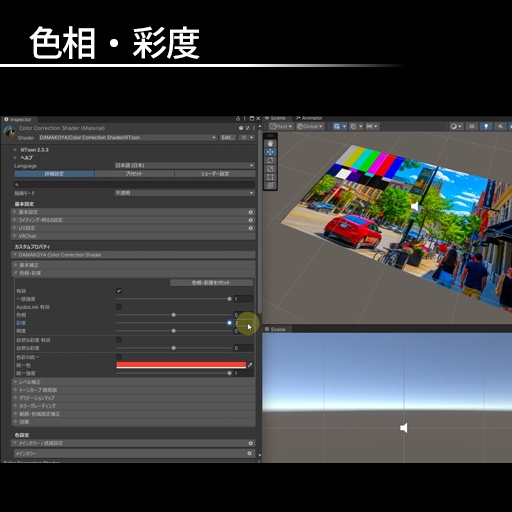Expand the VRChat section
This screenshot has height=512, width=512.
[133, 236]
